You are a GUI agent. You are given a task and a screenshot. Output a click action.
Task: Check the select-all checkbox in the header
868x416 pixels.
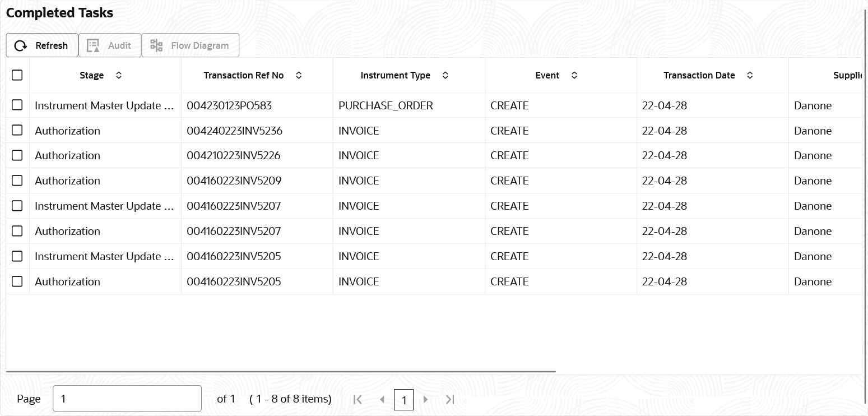pos(17,75)
